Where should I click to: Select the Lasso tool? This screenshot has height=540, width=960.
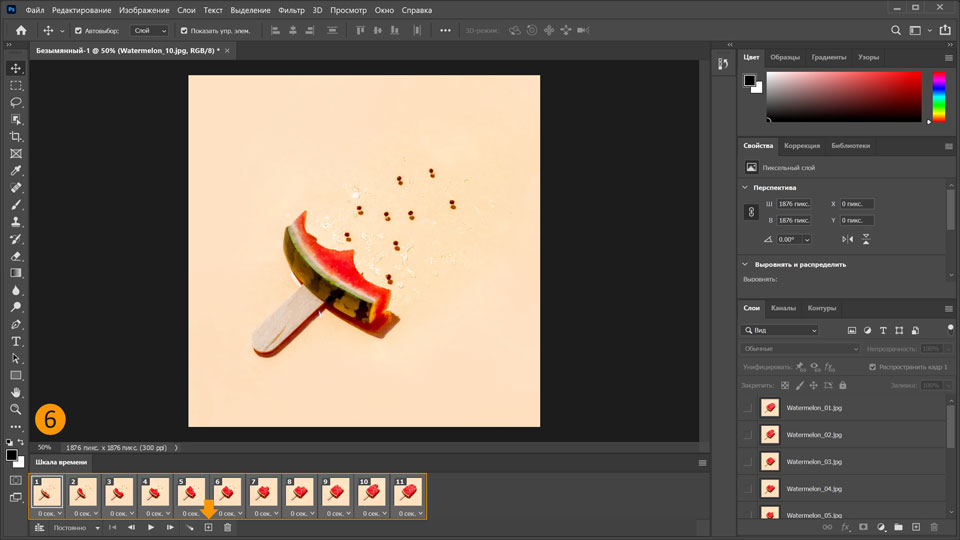pos(16,102)
